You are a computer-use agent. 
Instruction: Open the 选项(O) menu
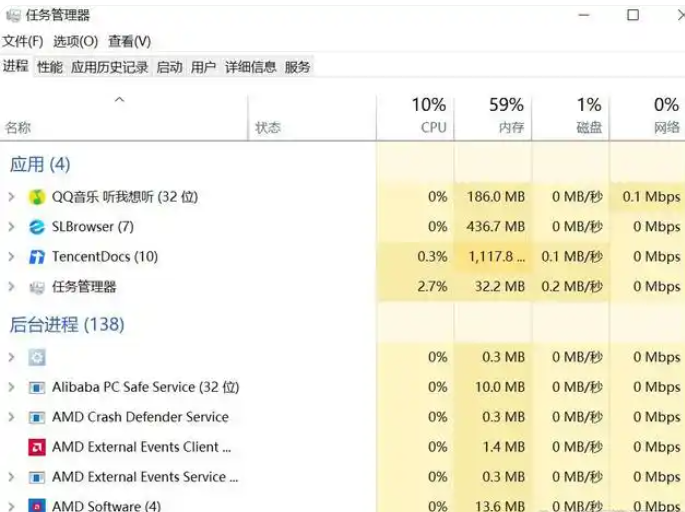click(x=76, y=42)
